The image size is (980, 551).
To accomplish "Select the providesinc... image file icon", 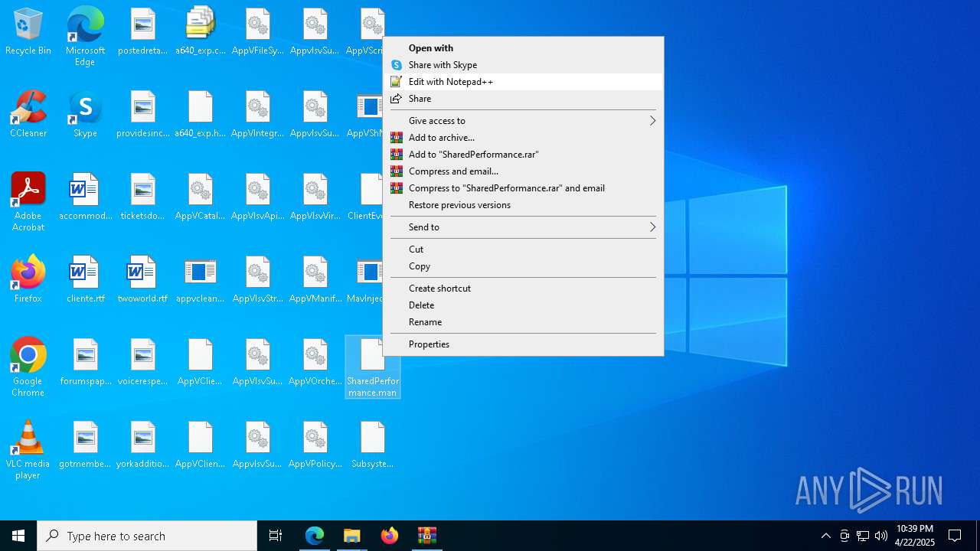I will pos(142,115).
